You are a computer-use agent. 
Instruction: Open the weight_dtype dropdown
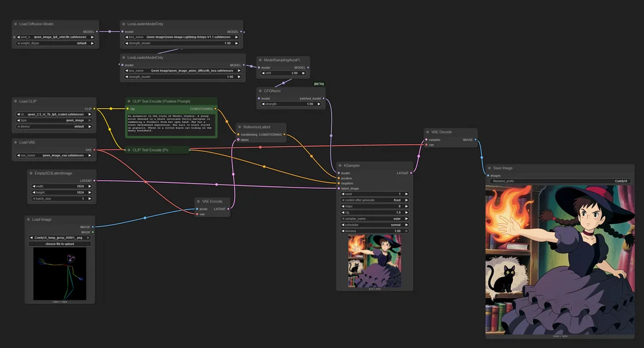55,43
